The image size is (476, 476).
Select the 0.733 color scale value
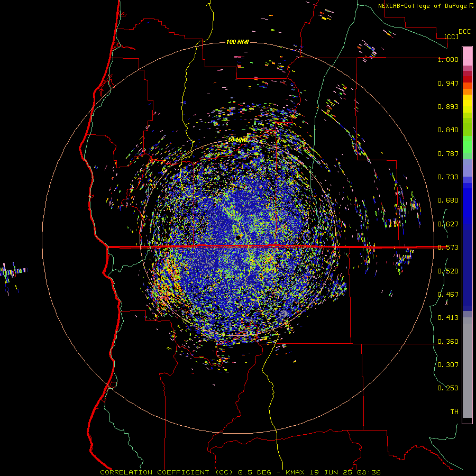448,177
